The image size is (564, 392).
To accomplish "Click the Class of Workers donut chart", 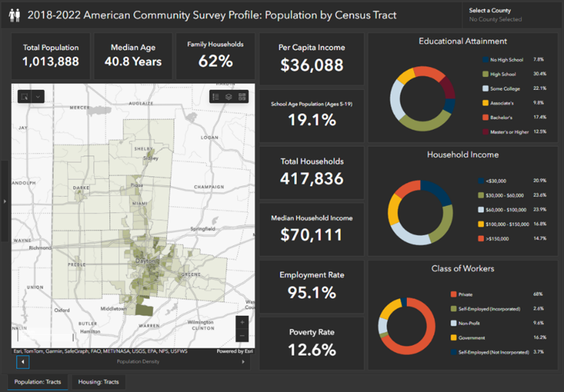I will click(407, 326).
